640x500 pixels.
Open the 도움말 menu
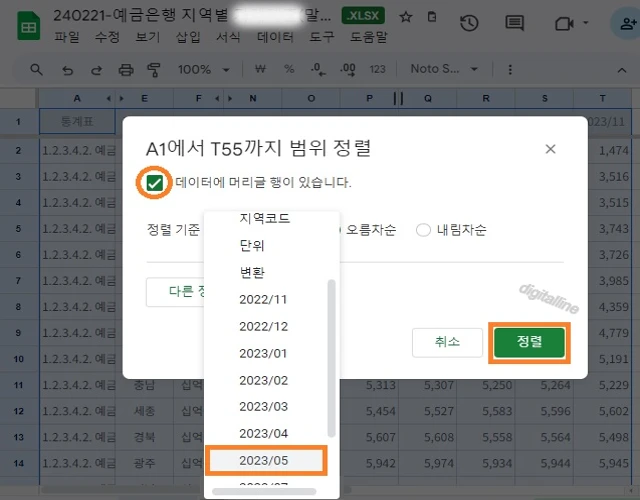pyautogui.click(x=369, y=37)
